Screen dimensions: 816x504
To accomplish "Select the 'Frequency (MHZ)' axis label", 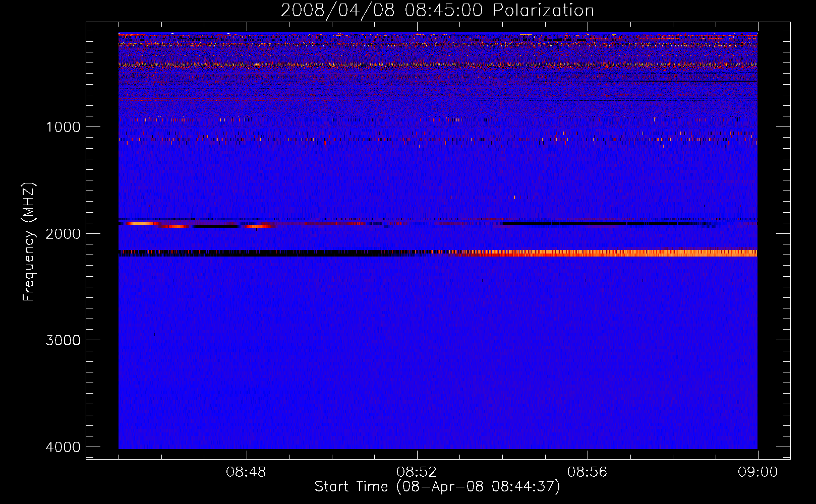I will [29, 242].
